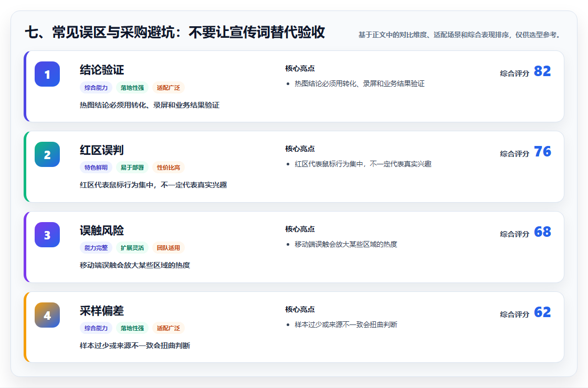The height and width of the screenshot is (388, 588).
Task: Click 综合评分 label beside score 76
Action: [514, 154]
